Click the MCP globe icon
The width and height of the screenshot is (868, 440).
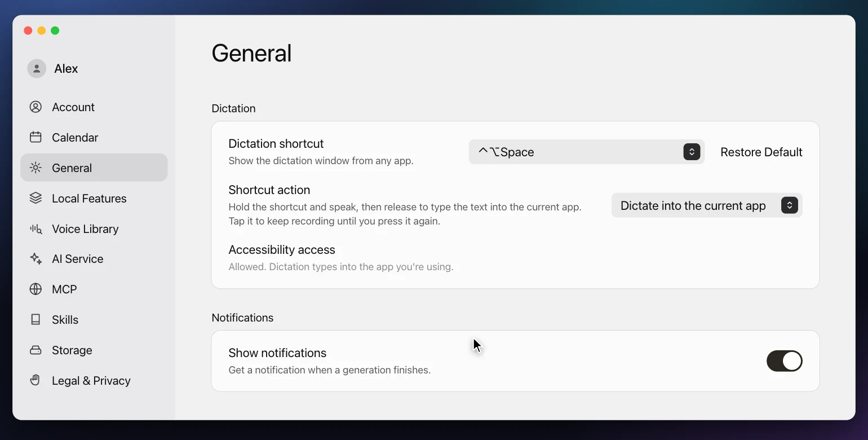point(36,289)
